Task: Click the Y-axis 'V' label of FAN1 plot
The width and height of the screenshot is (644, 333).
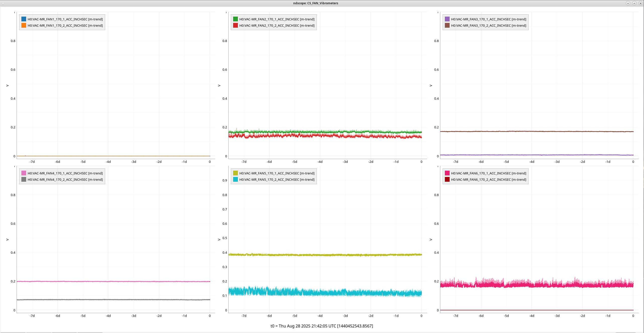Action: coord(7,86)
